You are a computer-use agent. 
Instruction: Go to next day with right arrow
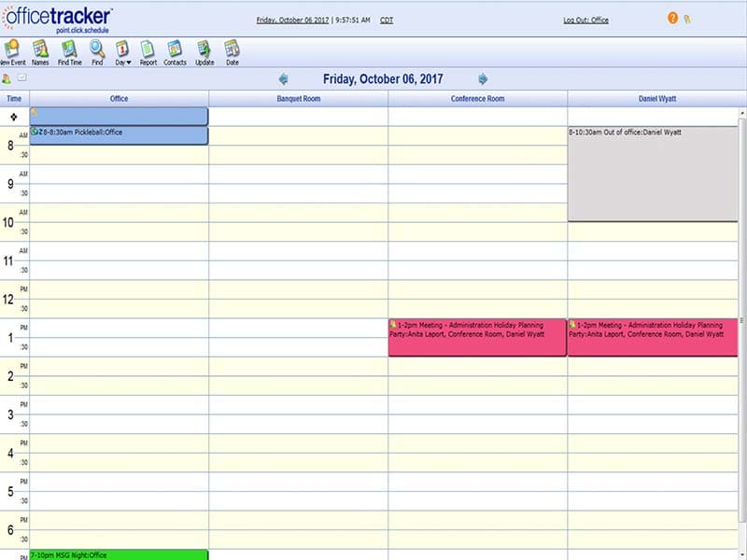coord(483,78)
